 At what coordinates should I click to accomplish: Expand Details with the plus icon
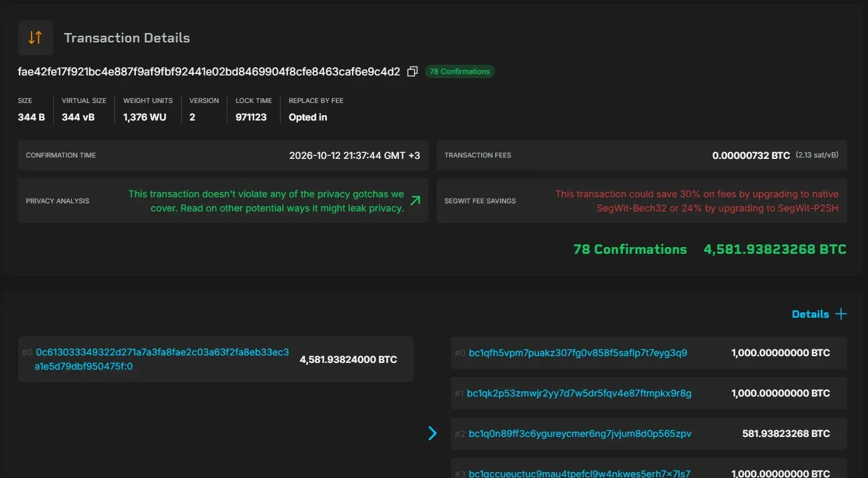[840, 314]
